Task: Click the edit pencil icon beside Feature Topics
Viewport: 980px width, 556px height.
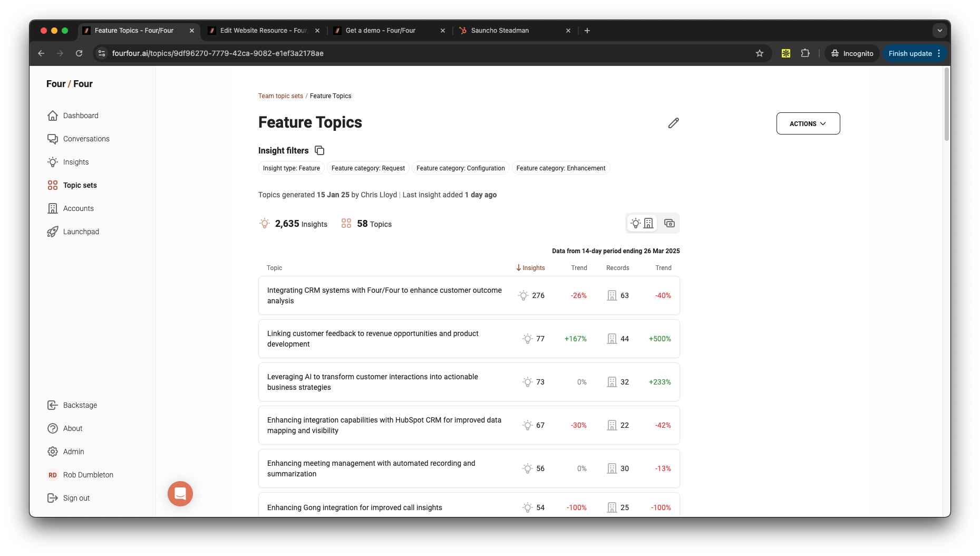Action: tap(673, 123)
